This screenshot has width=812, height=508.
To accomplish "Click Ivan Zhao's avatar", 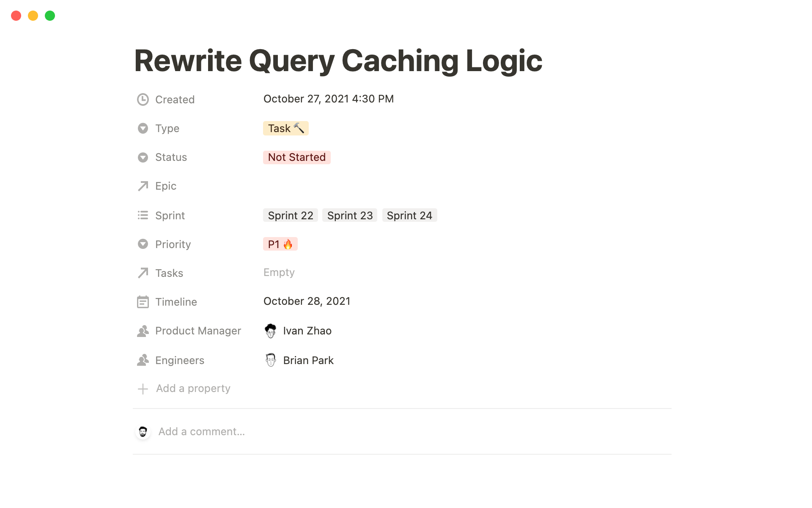I will [271, 331].
